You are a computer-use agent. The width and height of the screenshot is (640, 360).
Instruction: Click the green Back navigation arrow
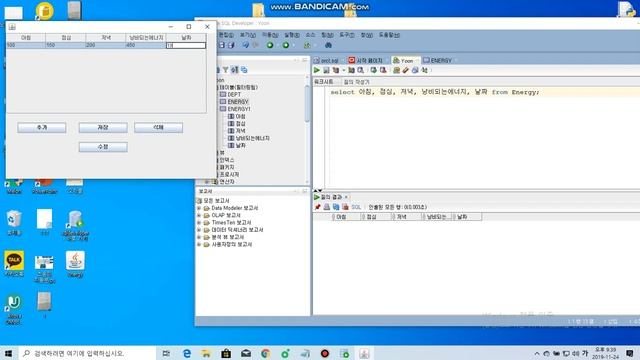(x=270, y=45)
